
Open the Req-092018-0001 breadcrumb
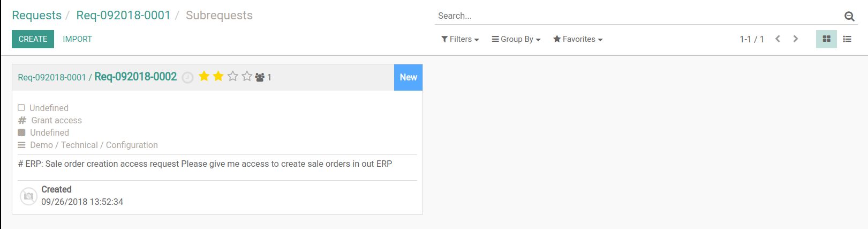pyautogui.click(x=123, y=16)
